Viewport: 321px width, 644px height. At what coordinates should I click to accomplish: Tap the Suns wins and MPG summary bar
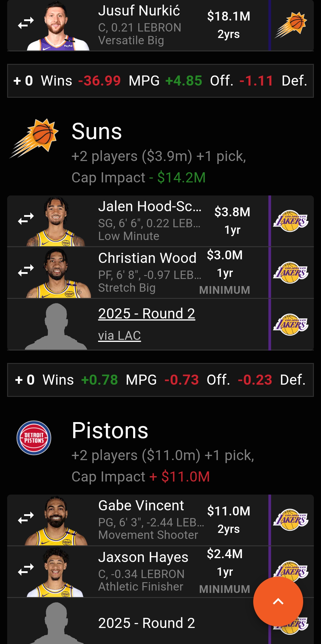tap(160, 380)
